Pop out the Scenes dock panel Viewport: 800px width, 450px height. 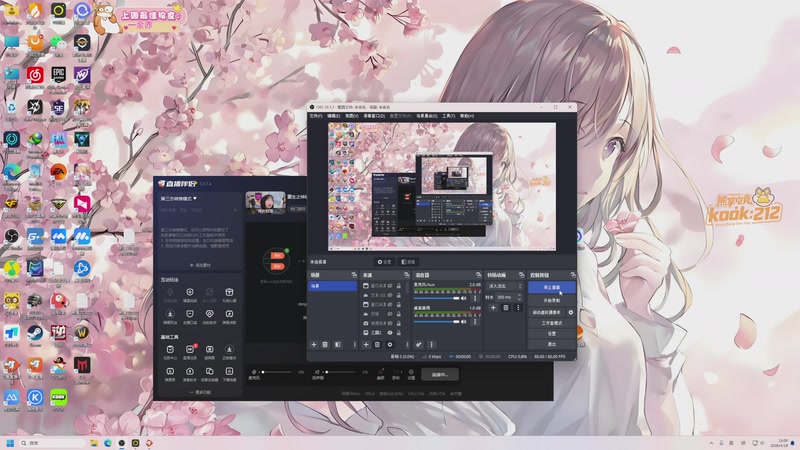pyautogui.click(x=354, y=275)
